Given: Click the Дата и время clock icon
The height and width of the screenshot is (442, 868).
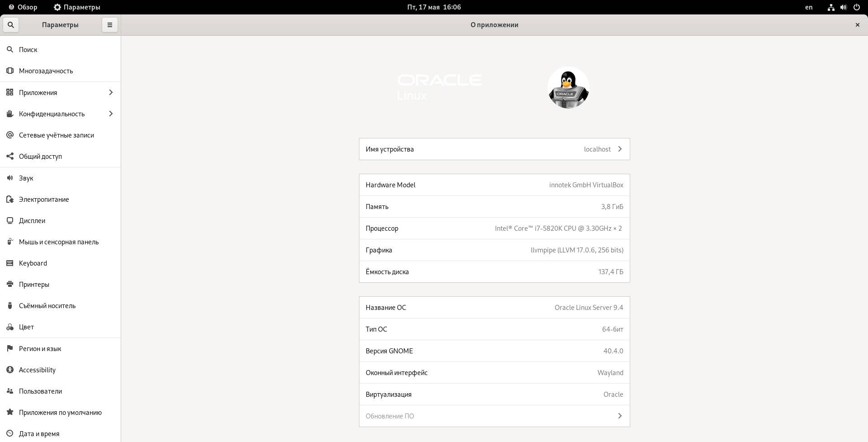Looking at the screenshot, I should [x=10, y=433].
